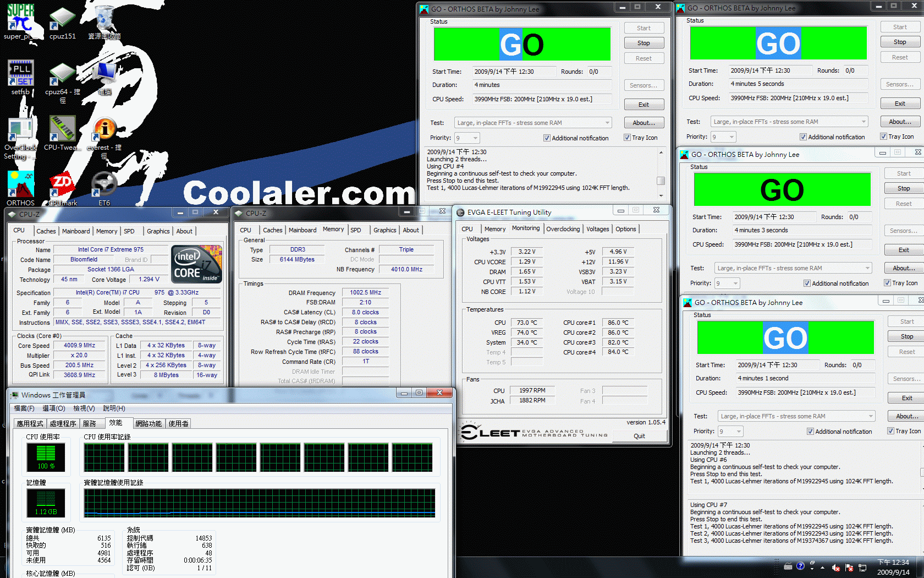The height and width of the screenshot is (578, 924).
Task: Launch the ORTHOS desktop shortcut
Action: [20, 188]
